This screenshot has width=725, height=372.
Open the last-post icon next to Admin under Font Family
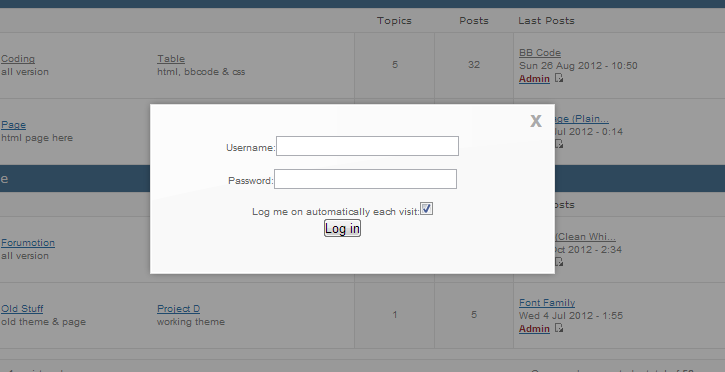(559, 328)
